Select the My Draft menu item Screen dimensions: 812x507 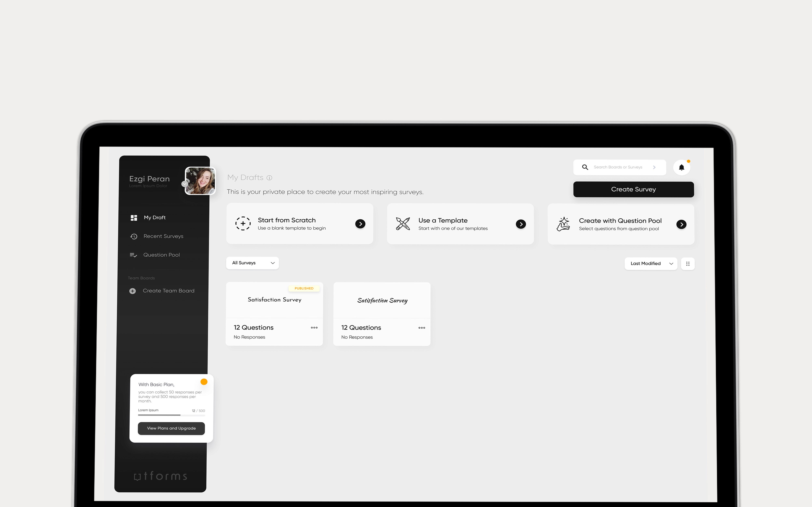(x=154, y=217)
